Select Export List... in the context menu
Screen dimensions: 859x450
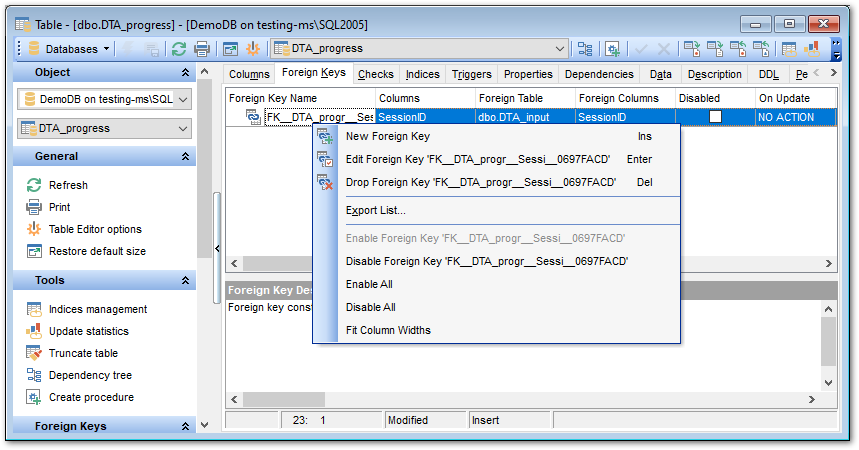coord(375,210)
